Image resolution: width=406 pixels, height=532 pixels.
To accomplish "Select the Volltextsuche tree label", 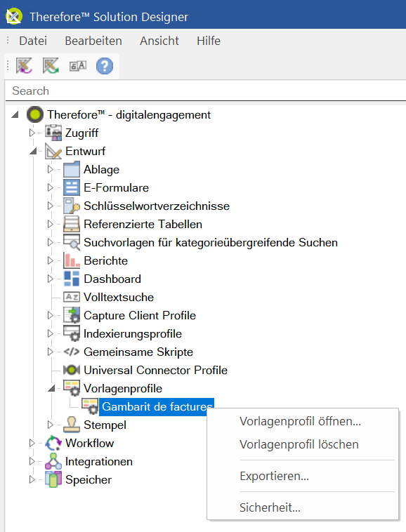I will pyautogui.click(x=119, y=297).
